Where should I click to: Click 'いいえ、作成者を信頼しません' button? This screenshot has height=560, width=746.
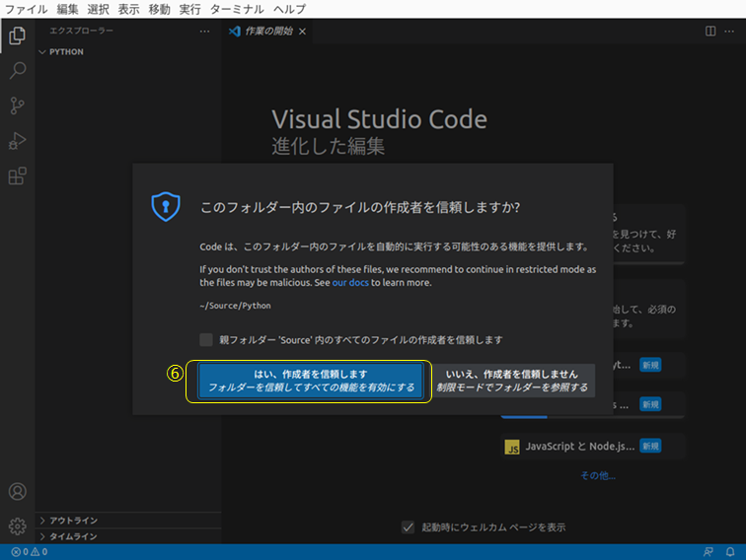pyautogui.click(x=512, y=381)
